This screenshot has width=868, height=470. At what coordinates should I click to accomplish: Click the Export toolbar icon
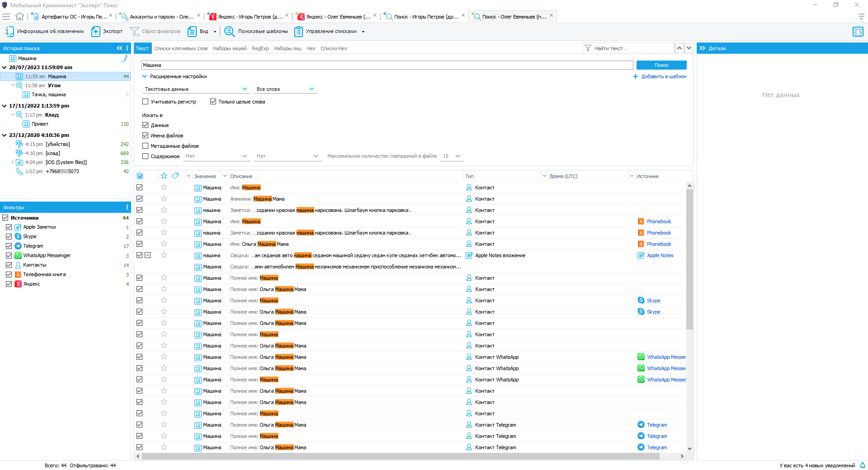pyautogui.click(x=96, y=32)
